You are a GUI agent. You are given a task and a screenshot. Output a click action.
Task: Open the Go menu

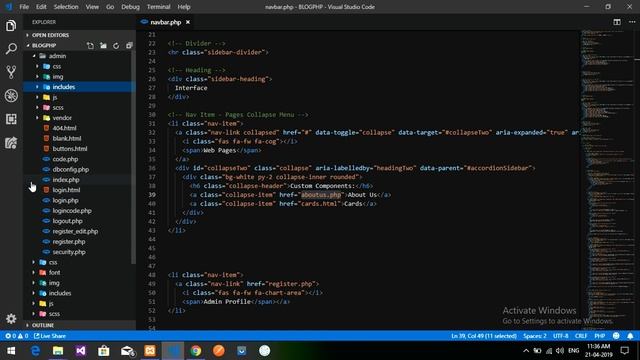point(110,7)
